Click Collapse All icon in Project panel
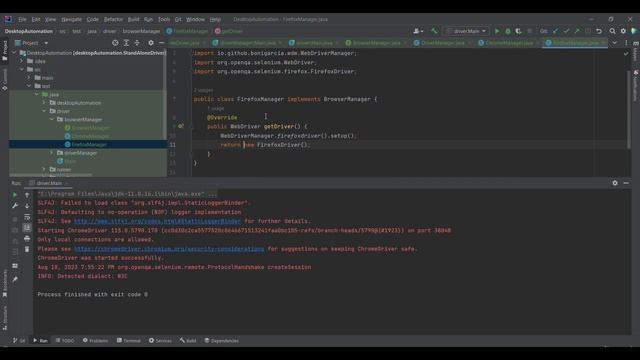Image resolution: width=640 pixels, height=360 pixels. (137, 43)
